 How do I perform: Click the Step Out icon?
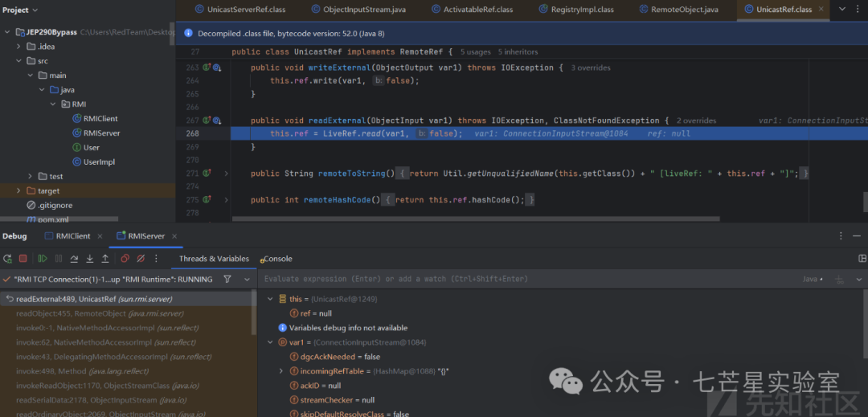pos(105,258)
